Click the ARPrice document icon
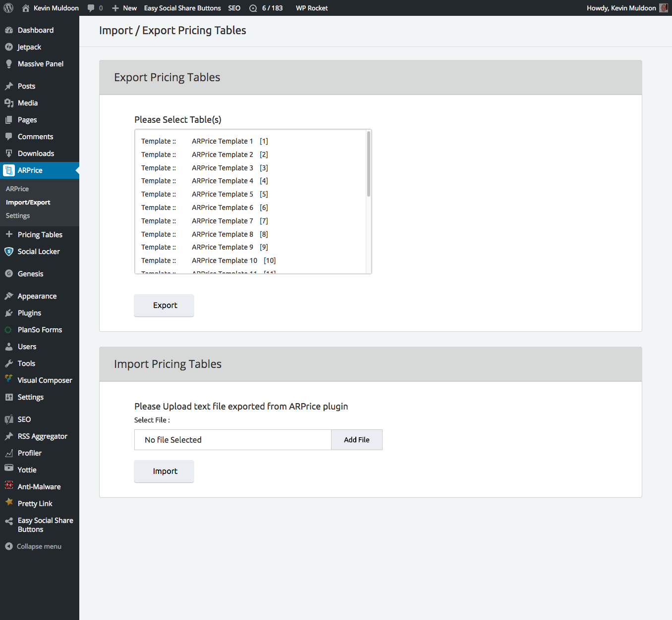Screen dimensions: 672x620 [9, 170]
